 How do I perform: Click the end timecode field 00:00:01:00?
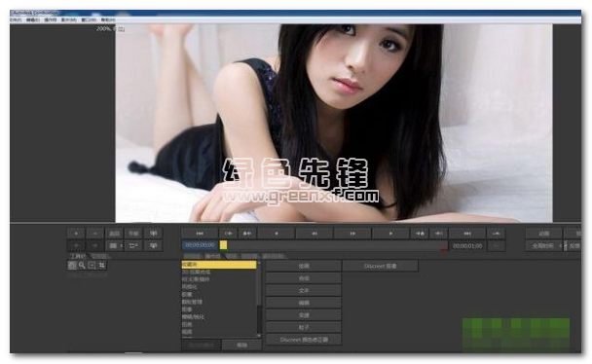pos(467,246)
